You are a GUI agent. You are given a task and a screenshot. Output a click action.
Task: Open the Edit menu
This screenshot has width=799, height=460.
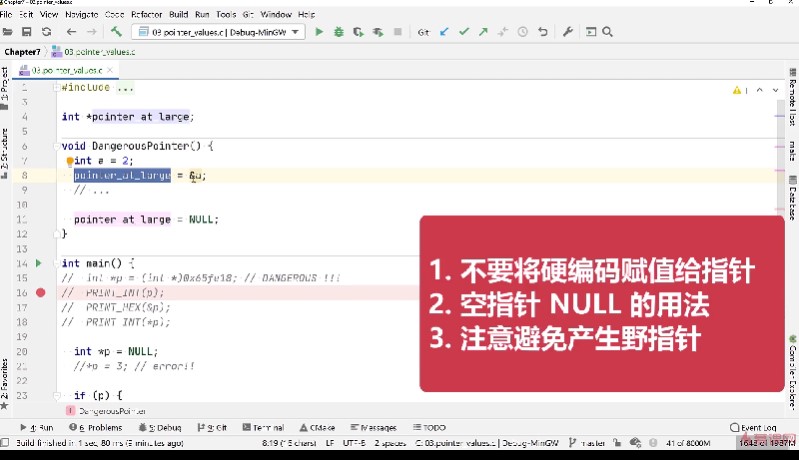[x=26, y=14]
